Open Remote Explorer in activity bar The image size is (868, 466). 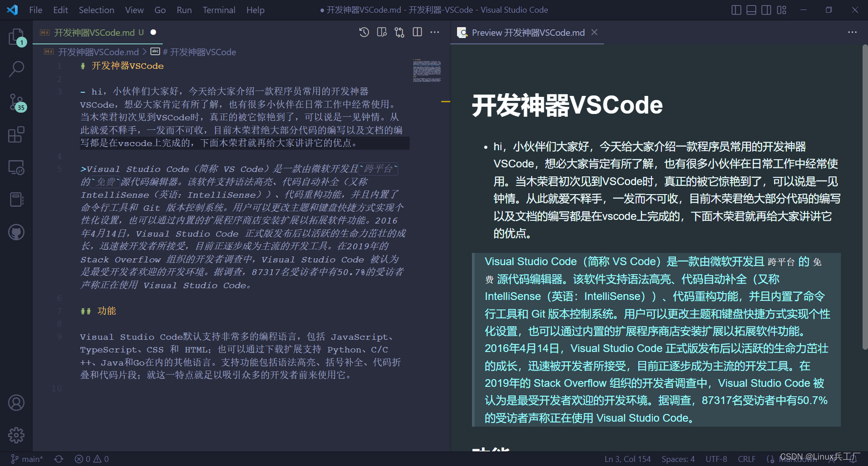click(x=16, y=167)
